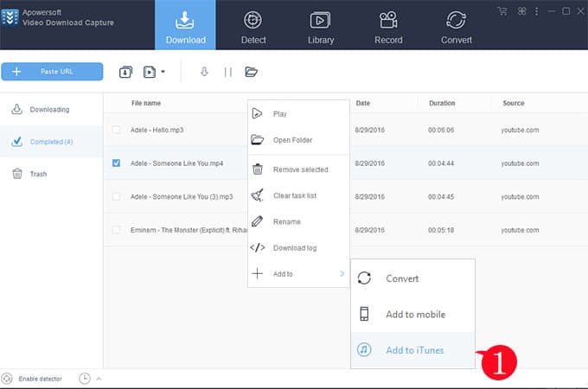
Task: Click the schedule clock icon
Action: (x=85, y=379)
